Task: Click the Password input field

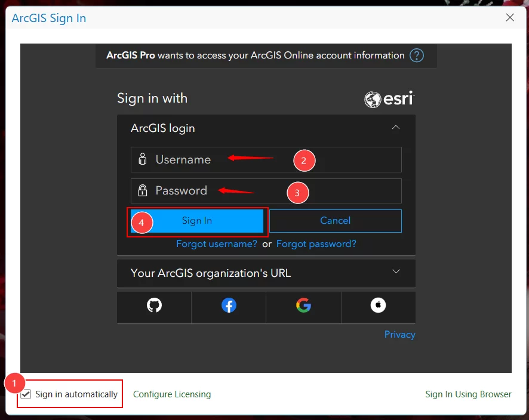Action: 266,191
